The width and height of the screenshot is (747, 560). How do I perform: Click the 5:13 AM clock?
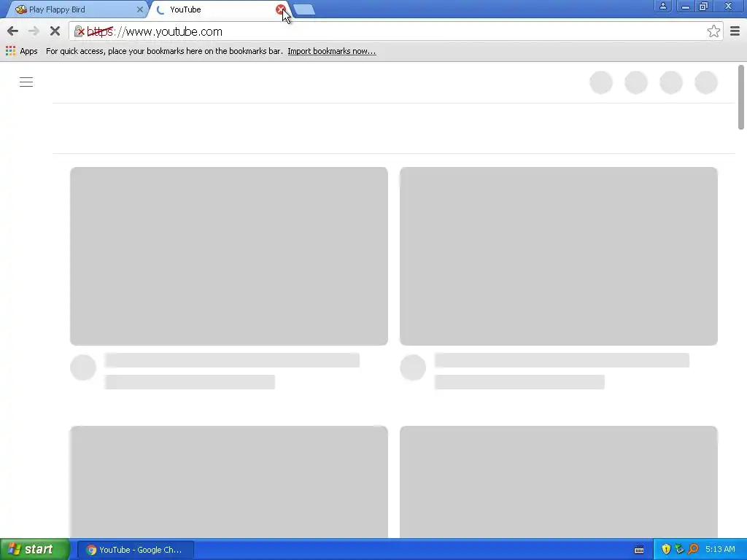720,549
